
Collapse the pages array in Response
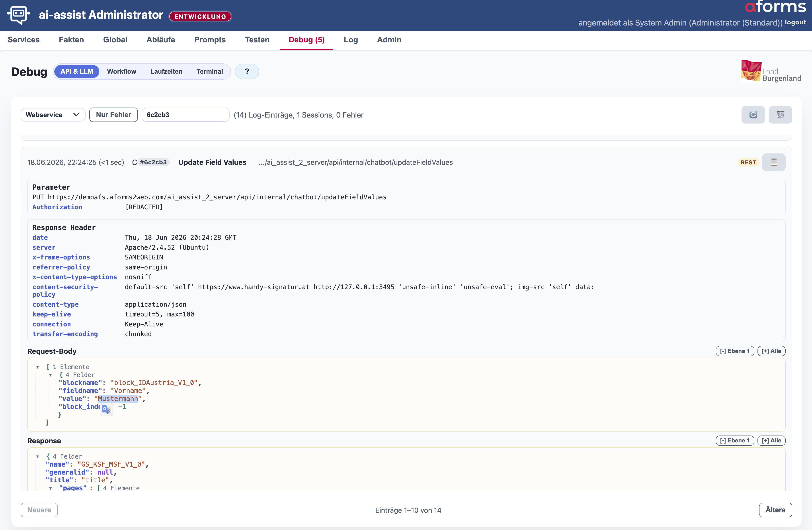pos(51,488)
